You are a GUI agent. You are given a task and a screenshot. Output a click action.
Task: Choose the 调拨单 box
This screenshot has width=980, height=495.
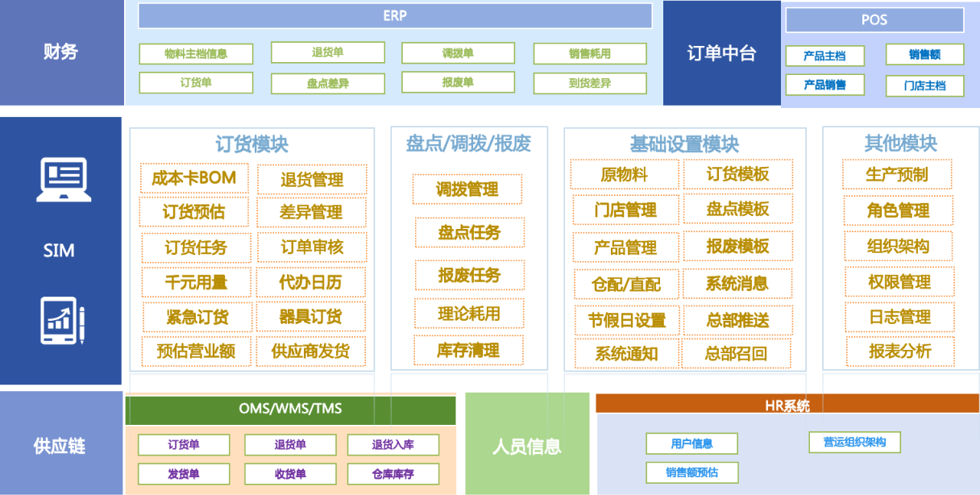[x=458, y=53]
